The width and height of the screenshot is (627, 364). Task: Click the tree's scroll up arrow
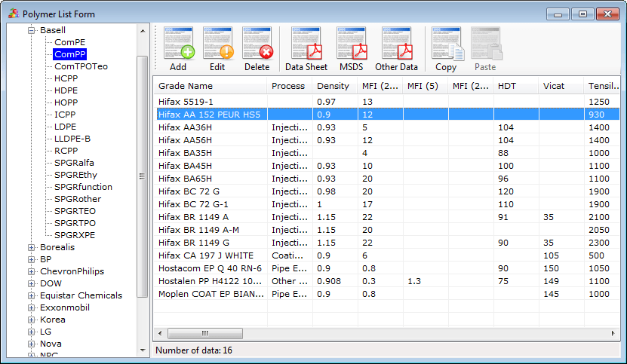143,31
